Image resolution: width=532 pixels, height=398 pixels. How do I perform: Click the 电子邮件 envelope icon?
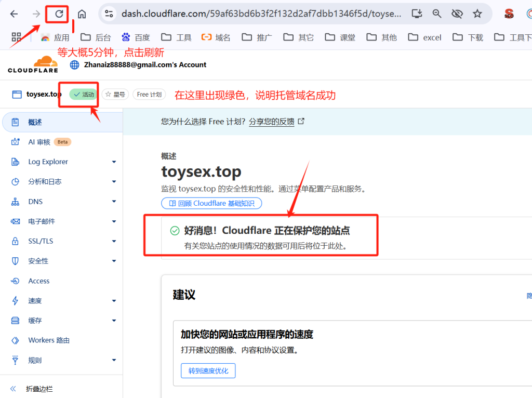(x=15, y=221)
